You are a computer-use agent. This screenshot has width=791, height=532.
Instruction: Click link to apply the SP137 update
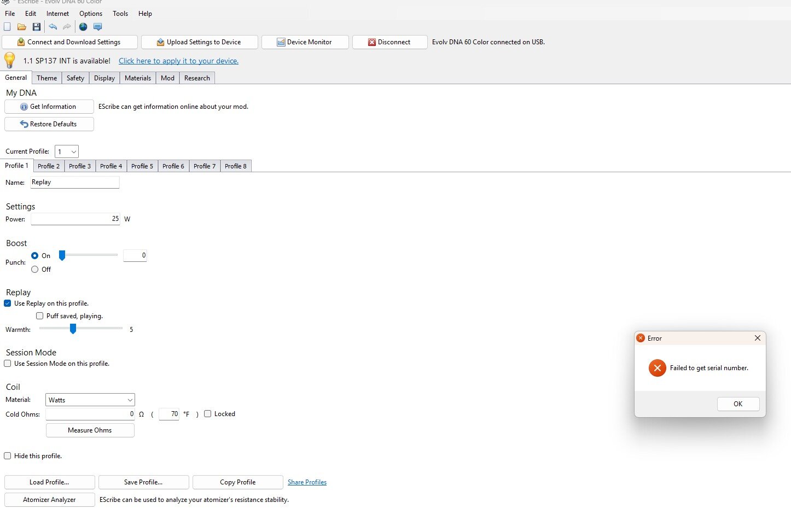click(x=178, y=61)
